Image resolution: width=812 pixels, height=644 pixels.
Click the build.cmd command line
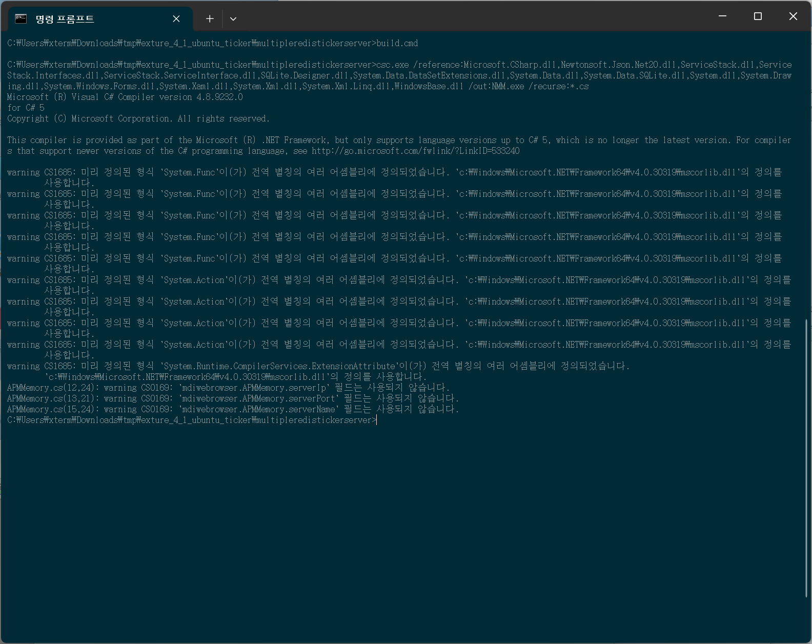213,43
